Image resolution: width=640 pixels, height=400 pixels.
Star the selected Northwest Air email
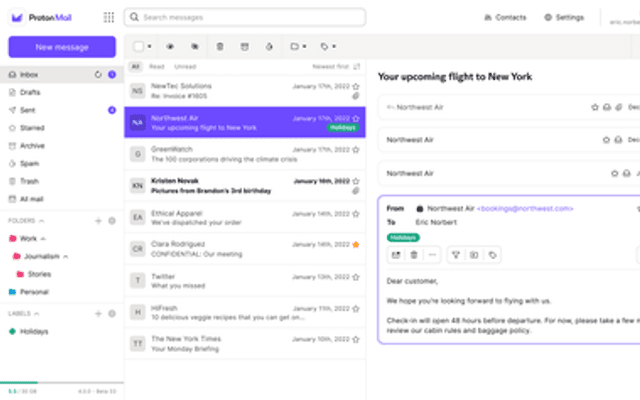[356, 118]
